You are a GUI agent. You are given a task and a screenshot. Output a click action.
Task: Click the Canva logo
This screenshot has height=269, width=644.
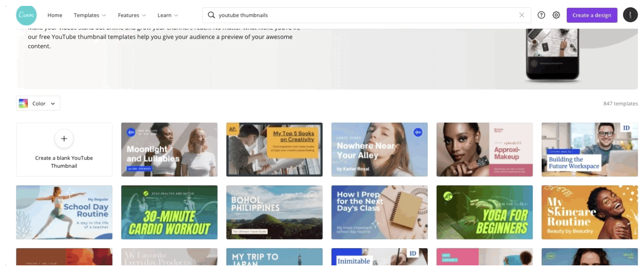(26, 15)
